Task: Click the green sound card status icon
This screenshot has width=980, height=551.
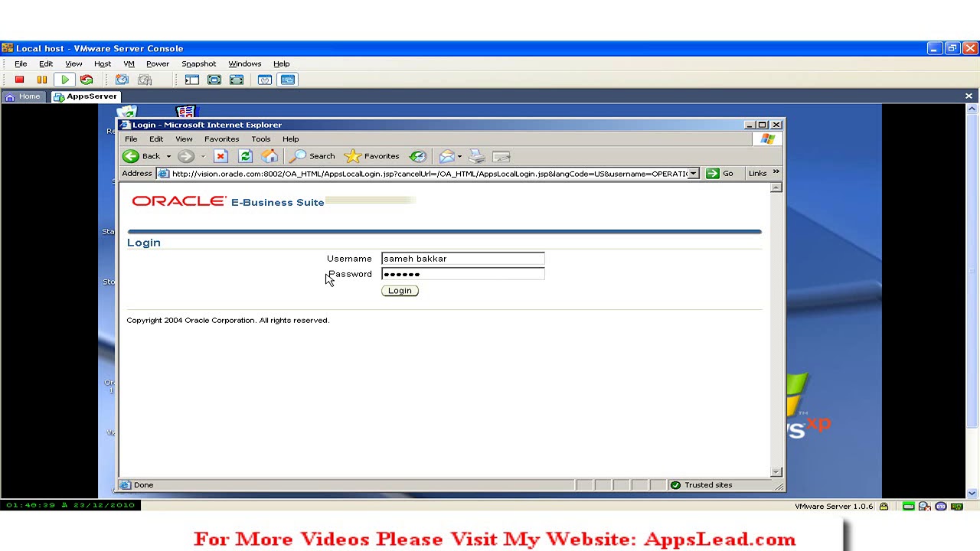Action: click(956, 507)
